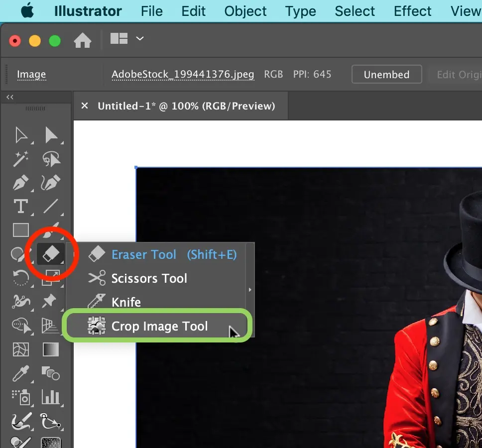Select the Column Graph tool
This screenshot has height=448, width=482.
(52, 397)
